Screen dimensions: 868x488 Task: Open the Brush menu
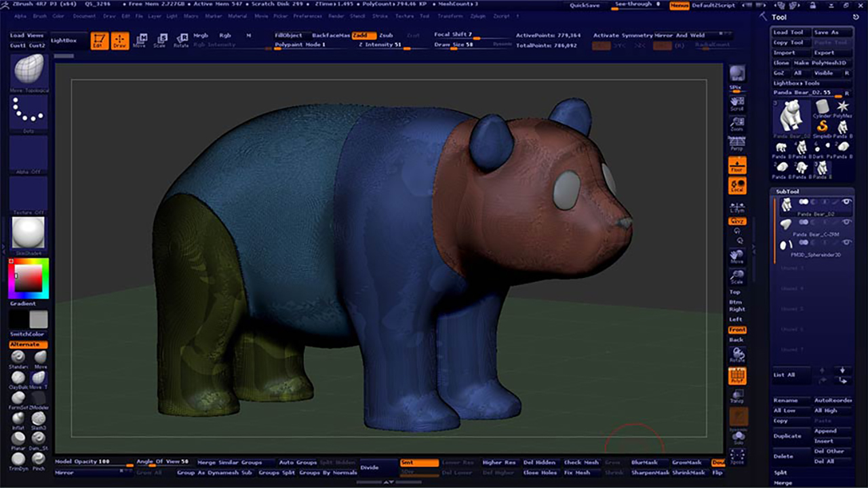click(39, 16)
